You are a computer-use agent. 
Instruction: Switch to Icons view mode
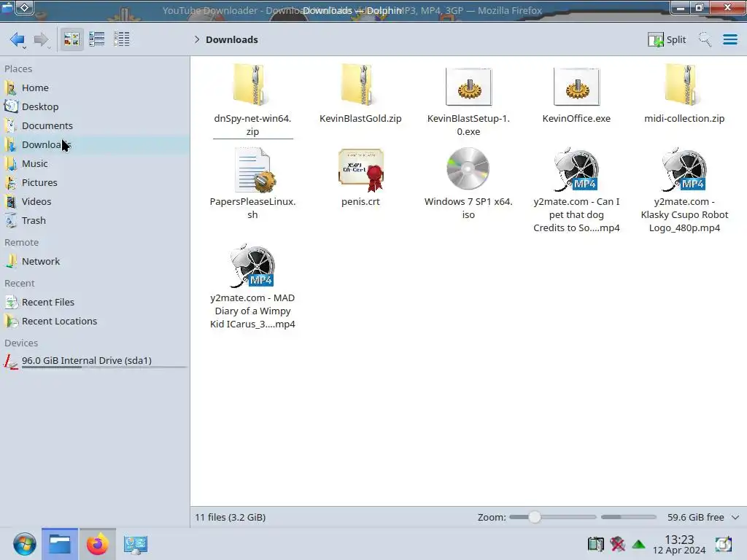pyautogui.click(x=71, y=39)
